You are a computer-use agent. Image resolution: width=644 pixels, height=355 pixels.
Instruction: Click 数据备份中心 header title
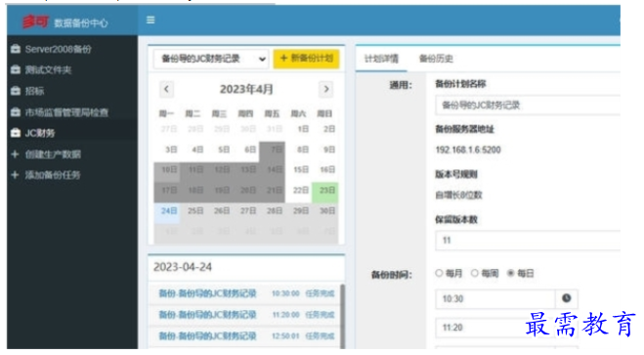(81, 23)
